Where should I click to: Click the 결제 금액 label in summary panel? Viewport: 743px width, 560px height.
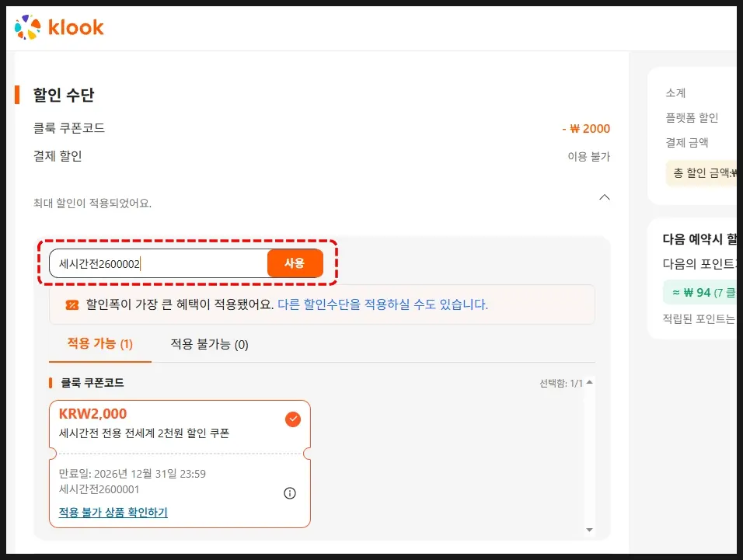[686, 142]
